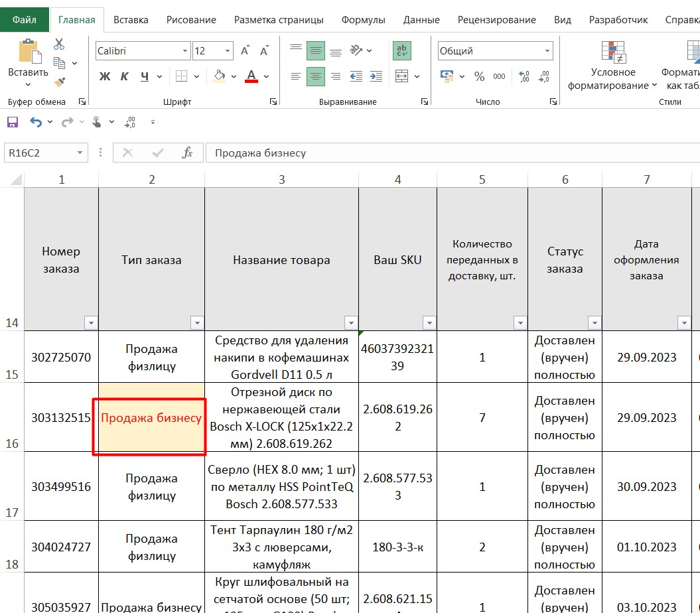Apply percent style to the cell
Viewport: 700px width, 613px height.
479,76
